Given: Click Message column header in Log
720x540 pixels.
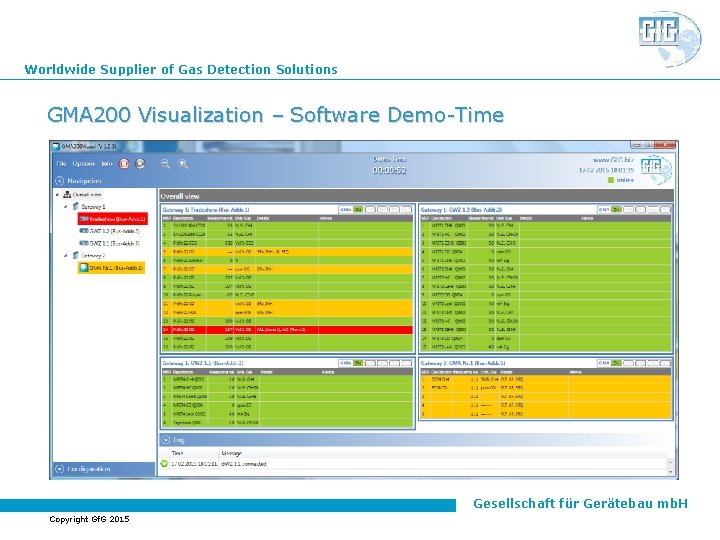Looking at the screenshot, I should (231, 453).
